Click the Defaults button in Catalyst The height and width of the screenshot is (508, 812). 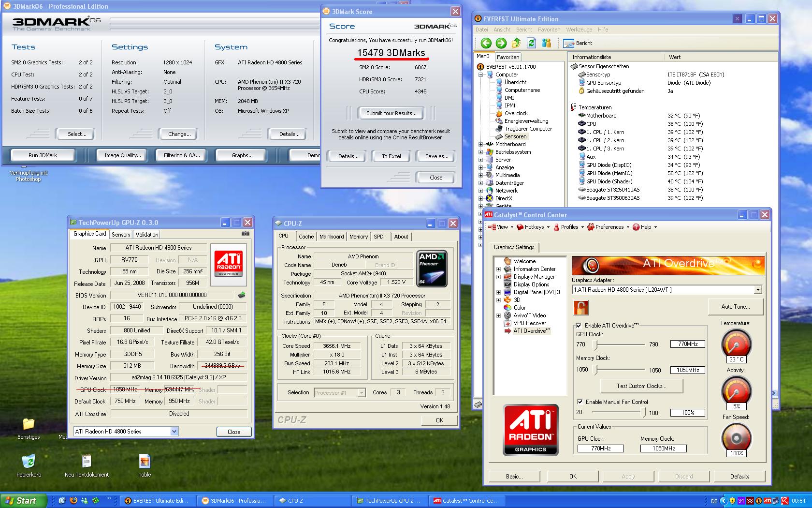click(739, 477)
